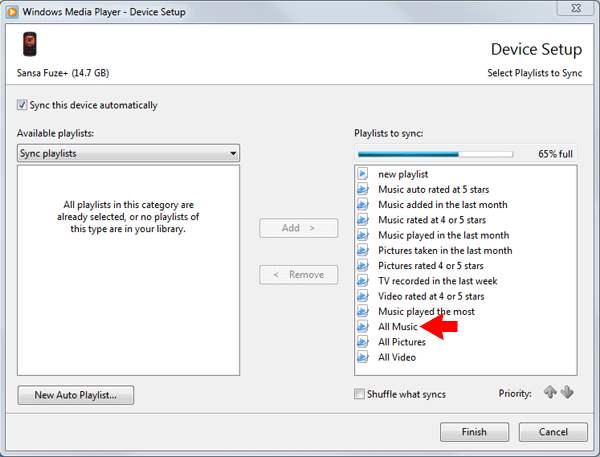This screenshot has height=457, width=600.
Task: Click the priority up arrow icon
Action: 549,393
